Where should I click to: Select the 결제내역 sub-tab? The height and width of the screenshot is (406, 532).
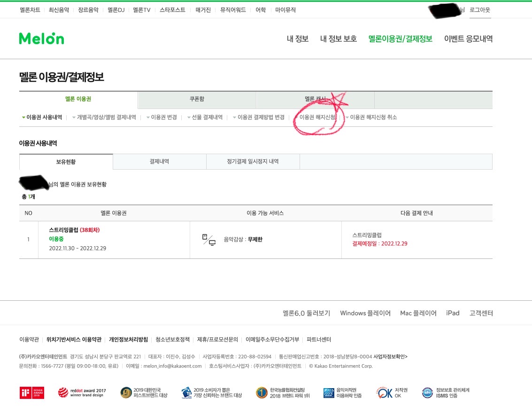click(x=160, y=162)
